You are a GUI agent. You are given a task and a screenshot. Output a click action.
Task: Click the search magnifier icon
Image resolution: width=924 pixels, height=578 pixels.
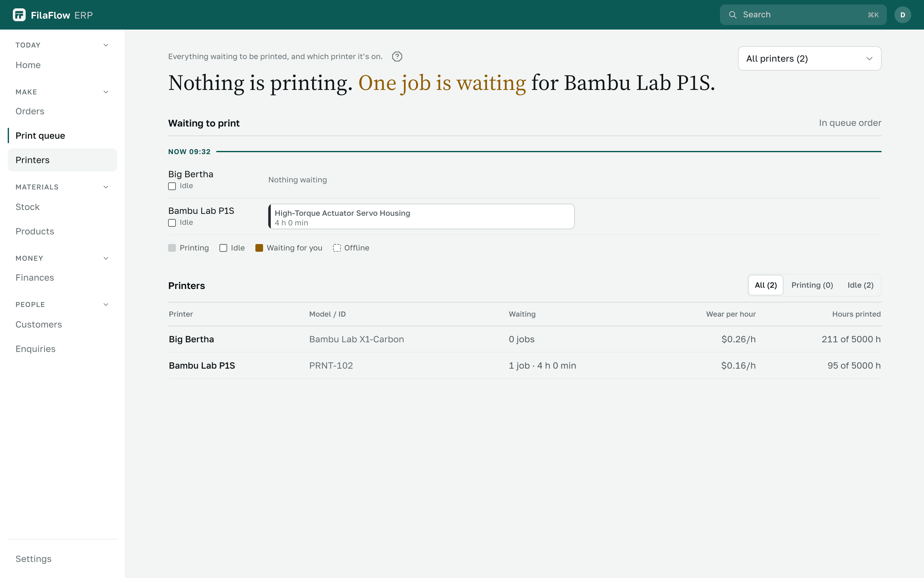[x=732, y=15]
